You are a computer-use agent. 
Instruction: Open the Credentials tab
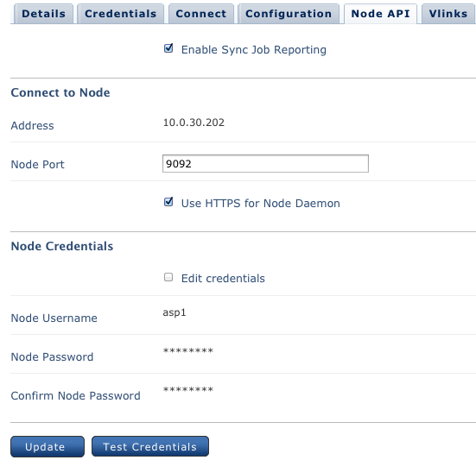click(x=121, y=14)
